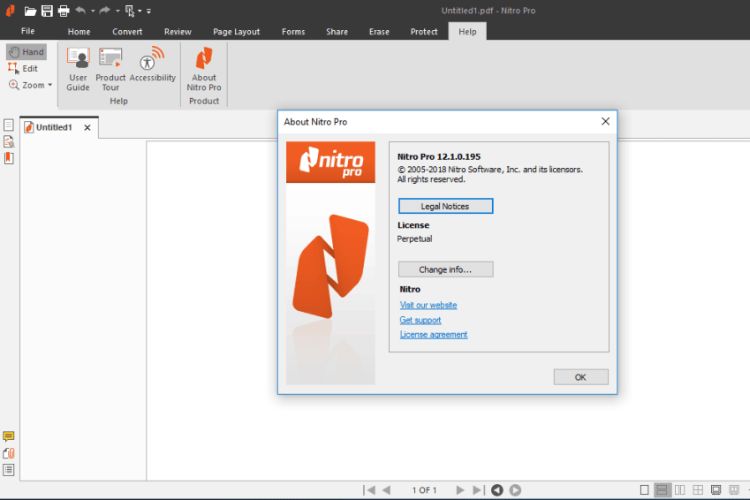The image size is (750, 500).
Task: Redo the last action
Action: 105,10
